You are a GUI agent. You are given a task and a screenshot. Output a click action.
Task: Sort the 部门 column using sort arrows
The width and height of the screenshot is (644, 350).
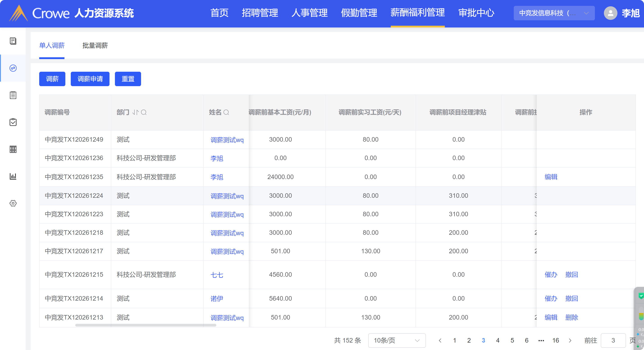(x=135, y=112)
